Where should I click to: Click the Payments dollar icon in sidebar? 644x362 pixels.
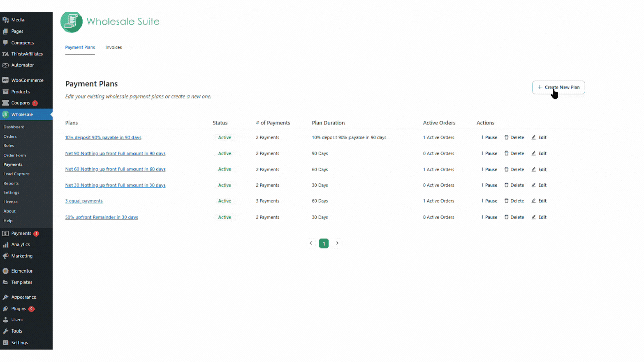click(x=5, y=233)
